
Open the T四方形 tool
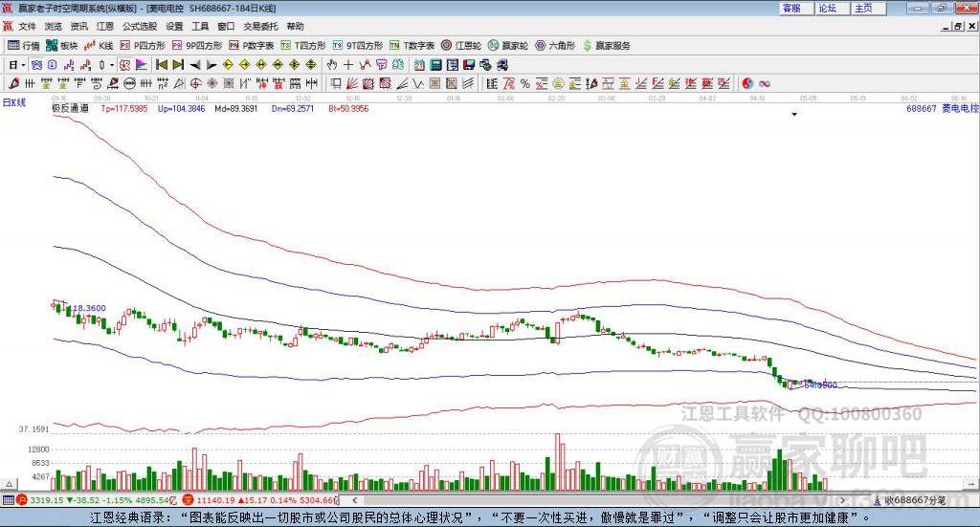(303, 46)
